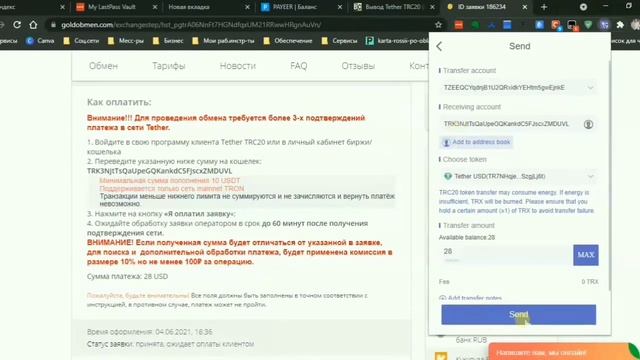The height and width of the screenshot is (360, 640).
Task: Switch to Вывод Tether TRC20 tab
Action: (x=393, y=7)
